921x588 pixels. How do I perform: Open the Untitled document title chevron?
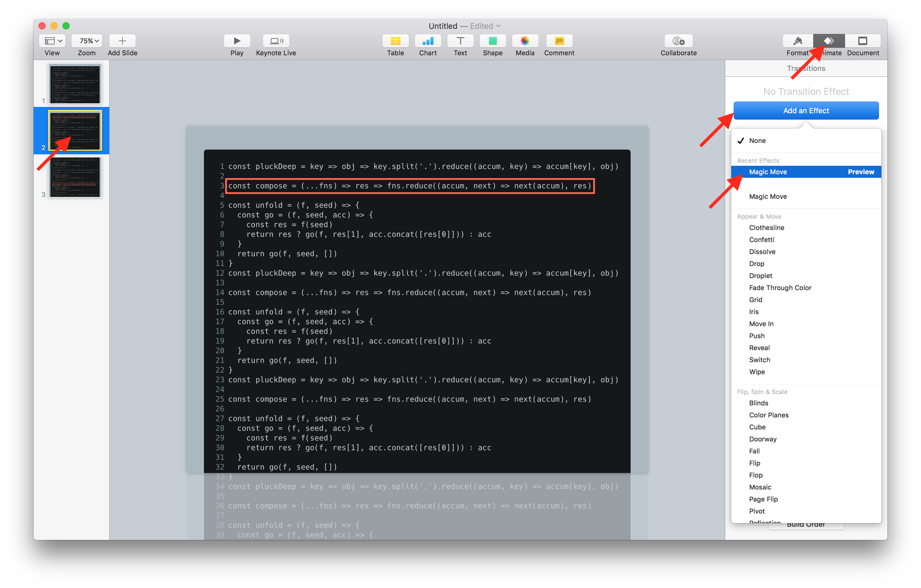pos(498,26)
